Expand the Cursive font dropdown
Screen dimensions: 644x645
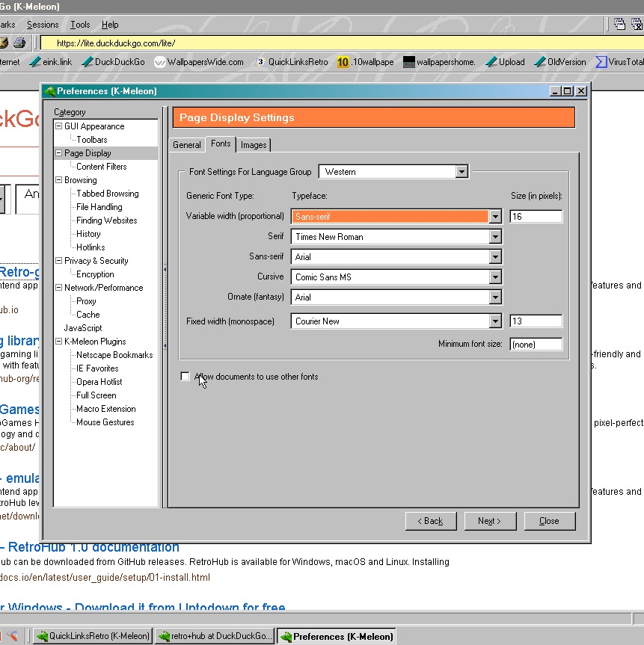(494, 277)
